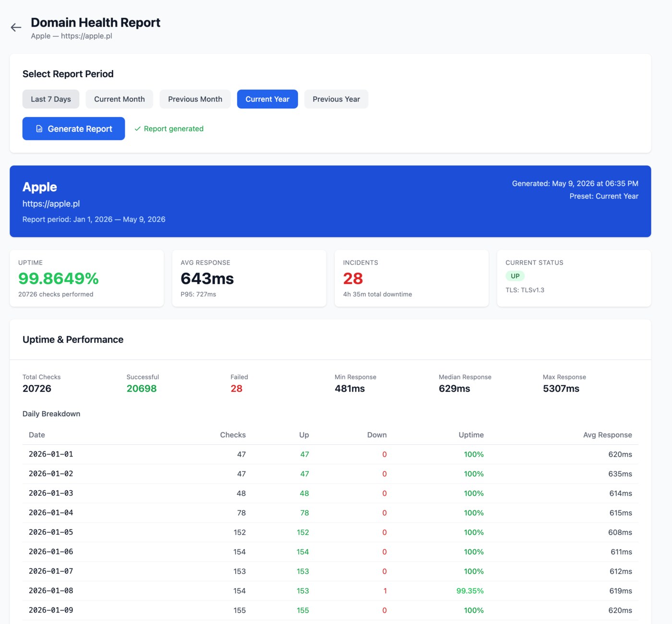Switch to Current Year preset

point(267,99)
